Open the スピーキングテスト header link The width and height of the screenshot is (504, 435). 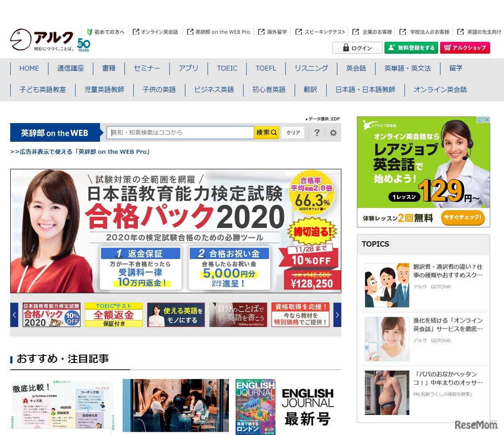(320, 32)
